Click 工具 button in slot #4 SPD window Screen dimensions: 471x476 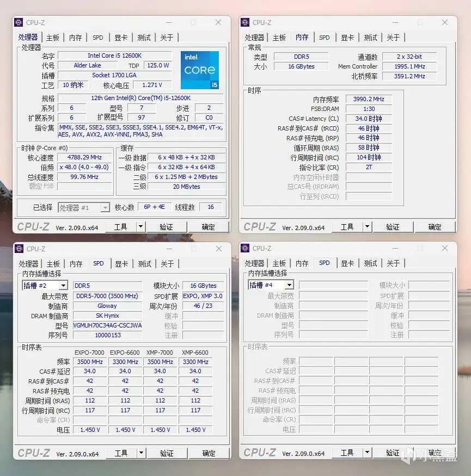347,453
